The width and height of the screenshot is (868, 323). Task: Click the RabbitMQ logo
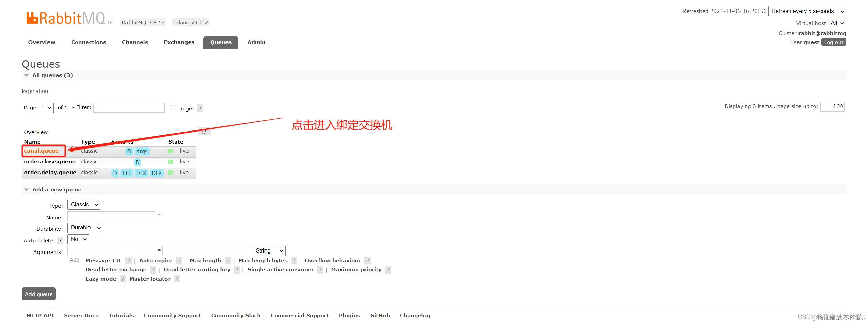70,18
